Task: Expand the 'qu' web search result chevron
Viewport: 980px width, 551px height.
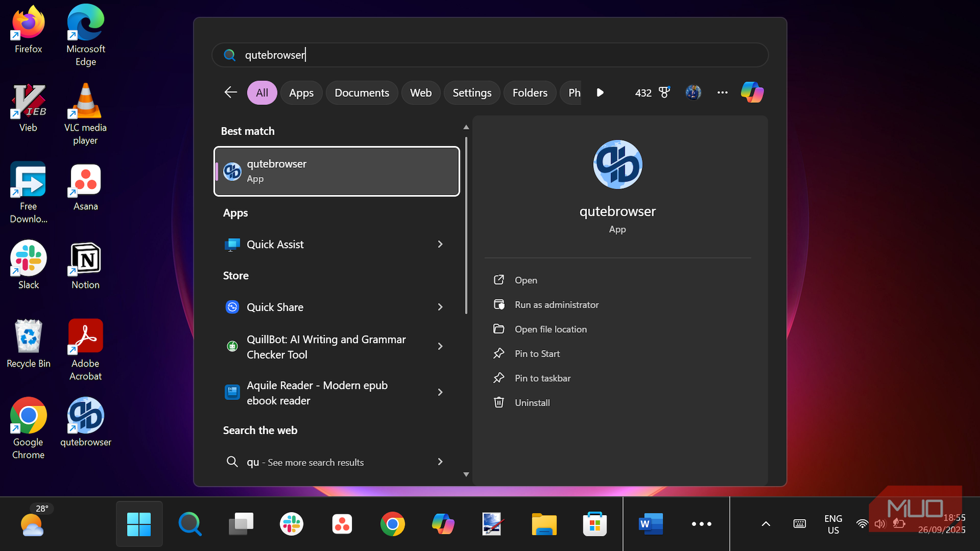Action: coord(440,462)
